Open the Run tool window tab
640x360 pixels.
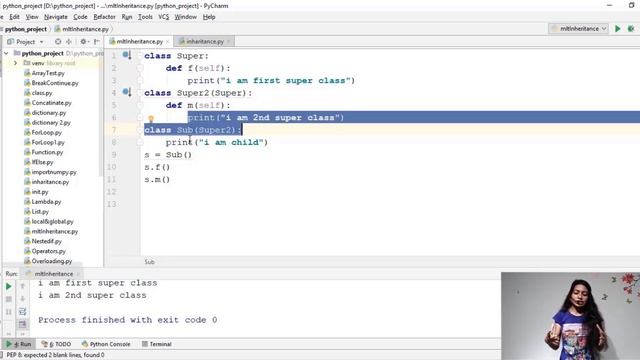(19, 344)
